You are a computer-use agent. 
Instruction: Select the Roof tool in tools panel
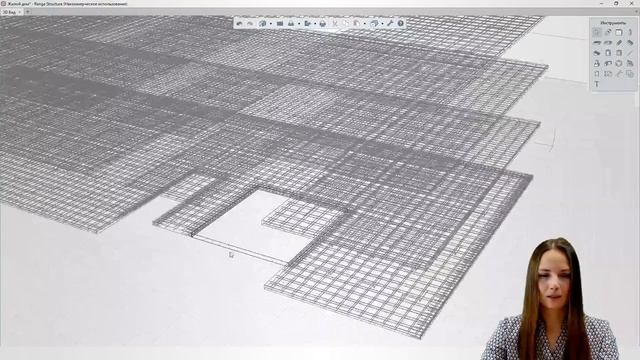619,64
